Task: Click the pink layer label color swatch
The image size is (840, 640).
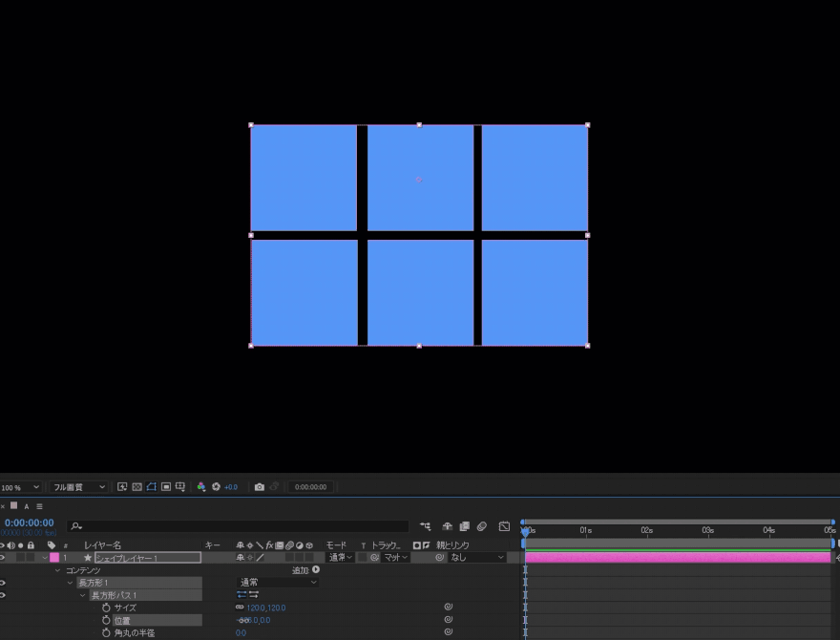Action: tap(54, 558)
